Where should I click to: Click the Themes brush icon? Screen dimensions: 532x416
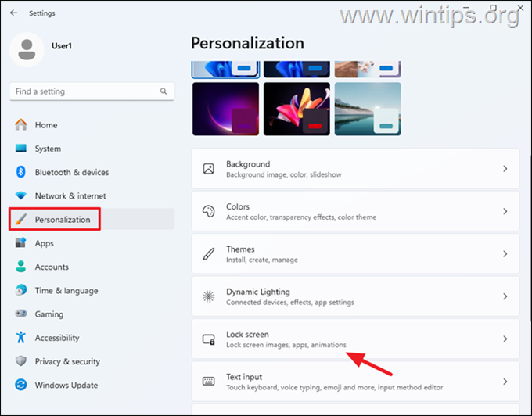click(208, 254)
